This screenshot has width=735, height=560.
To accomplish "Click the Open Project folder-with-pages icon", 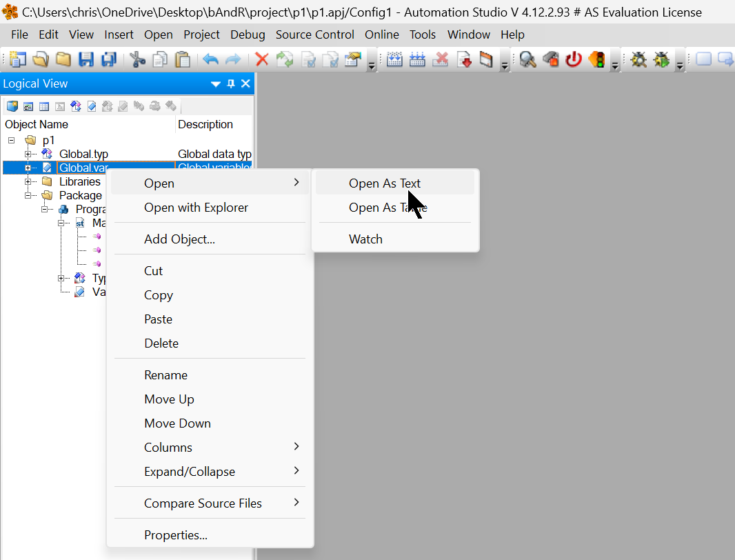I will pyautogui.click(x=41, y=59).
